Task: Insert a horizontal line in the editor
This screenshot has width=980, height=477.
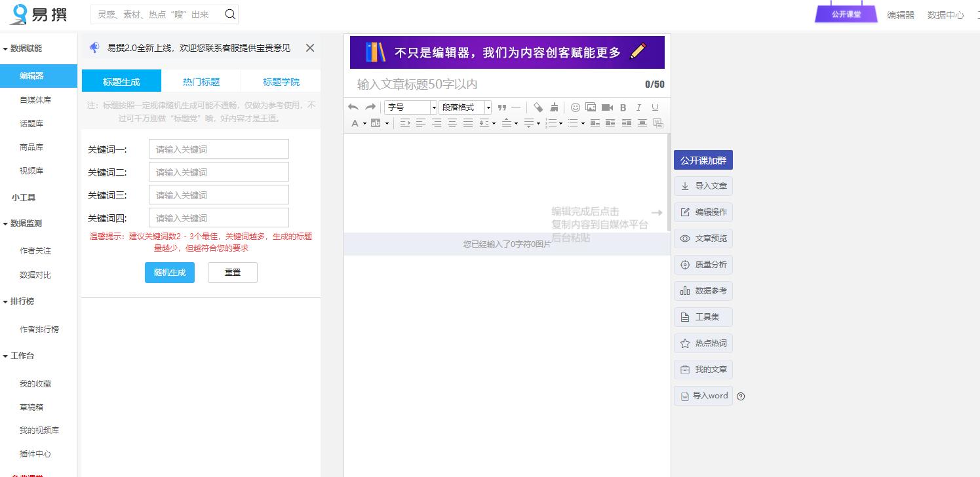Action: click(516, 107)
